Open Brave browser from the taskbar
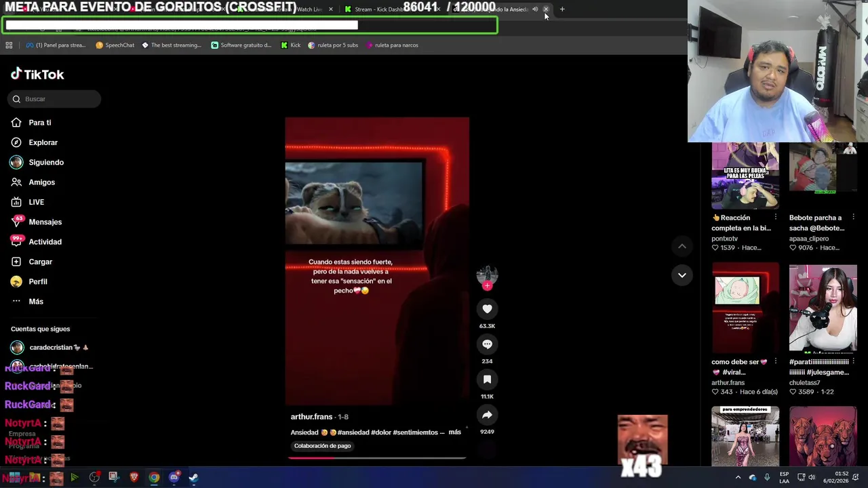Viewport: 868px width, 488px height. [x=134, y=478]
